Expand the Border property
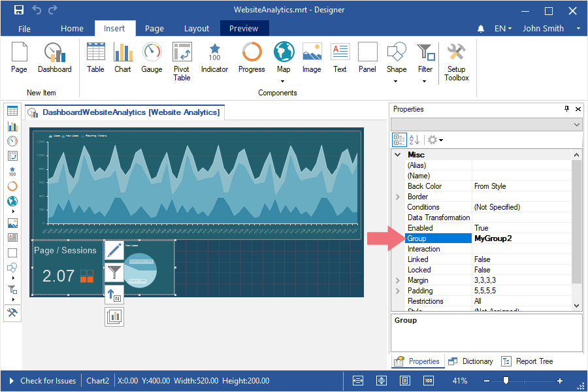 [x=398, y=197]
